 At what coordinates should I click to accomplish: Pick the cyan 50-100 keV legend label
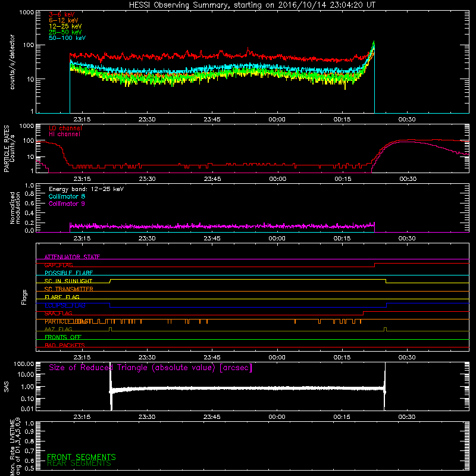click(67, 38)
